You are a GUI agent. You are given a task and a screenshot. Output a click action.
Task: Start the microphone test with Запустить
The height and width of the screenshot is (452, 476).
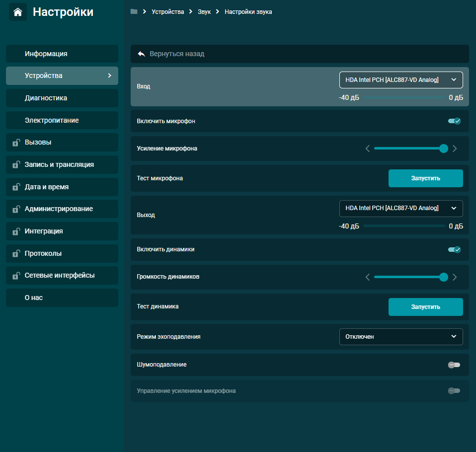tap(426, 178)
